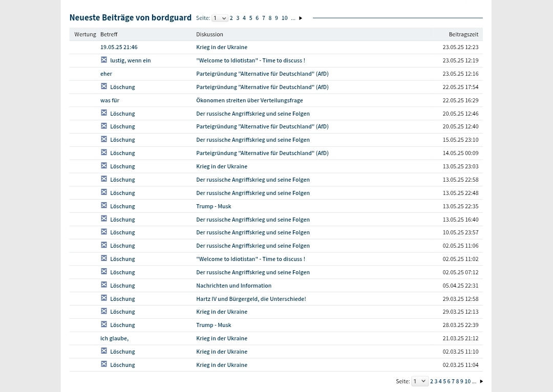Go to page 10 in top pagination
The height and width of the screenshot is (392, 553).
pos(285,18)
